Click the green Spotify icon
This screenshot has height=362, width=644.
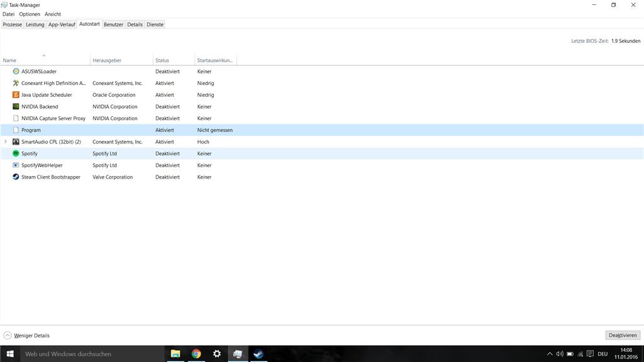16,153
